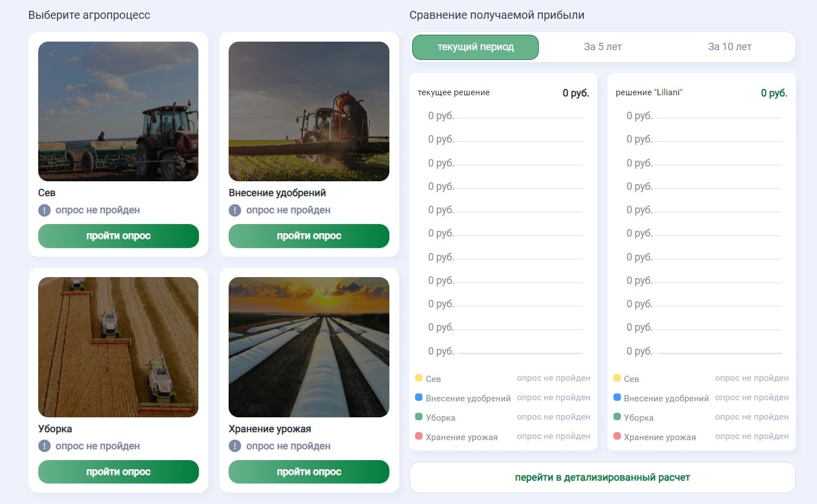The image size is (817, 504).
Task: Open перейти в детализированный расчет
Action: 602,478
